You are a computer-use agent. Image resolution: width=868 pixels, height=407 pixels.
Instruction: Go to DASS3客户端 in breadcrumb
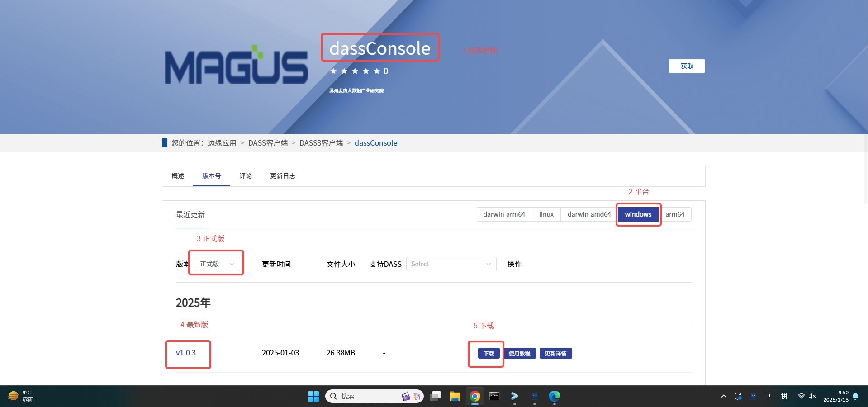(x=321, y=143)
